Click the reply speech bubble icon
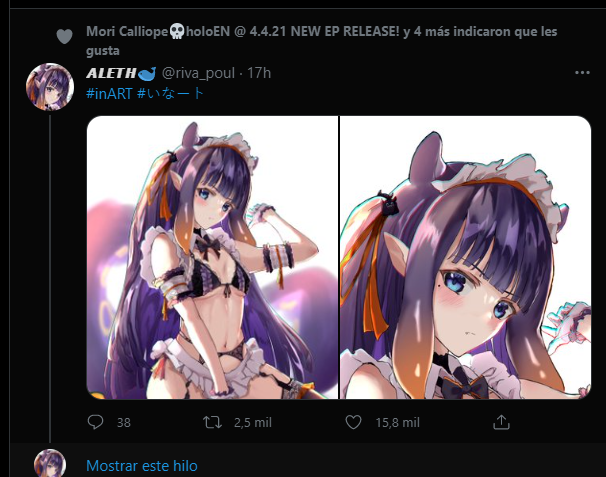Viewport: 606px width, 477px height. pyautogui.click(x=95, y=422)
